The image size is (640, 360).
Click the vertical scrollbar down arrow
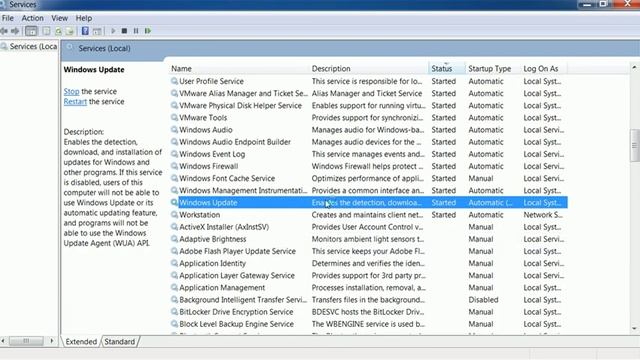634,329
